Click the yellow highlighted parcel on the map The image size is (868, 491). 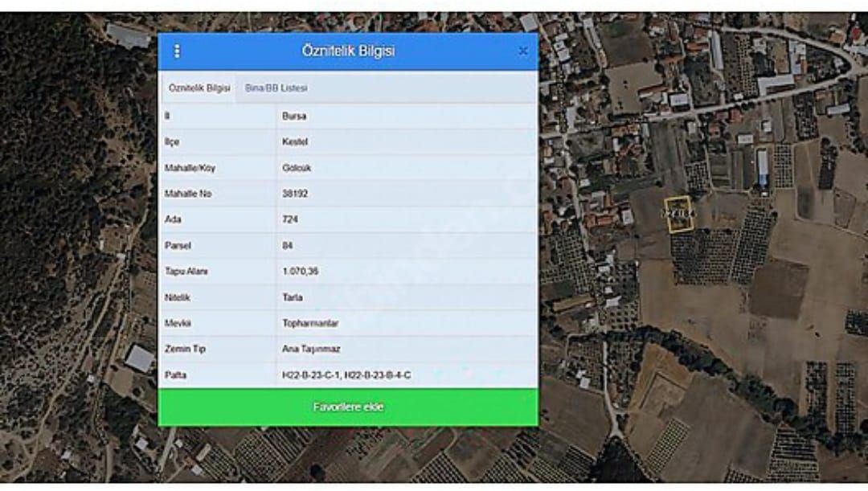point(678,214)
